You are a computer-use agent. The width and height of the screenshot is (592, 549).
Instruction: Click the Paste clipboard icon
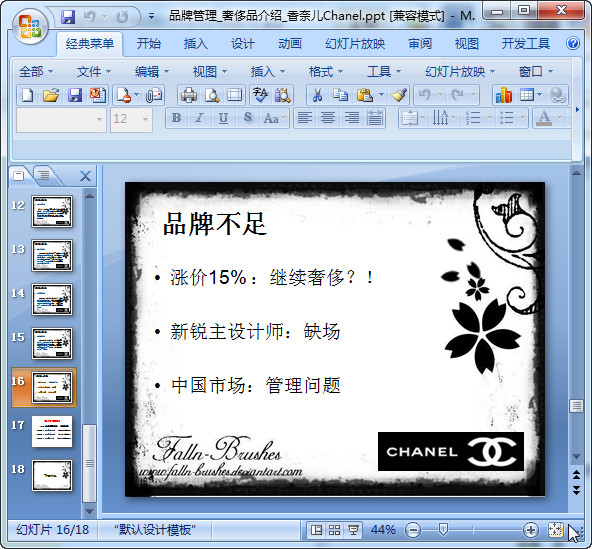click(365, 95)
